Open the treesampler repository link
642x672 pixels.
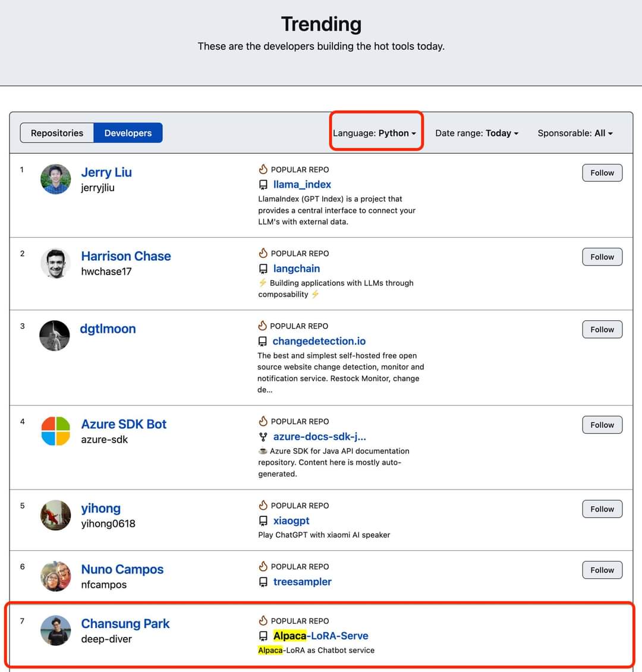303,582
